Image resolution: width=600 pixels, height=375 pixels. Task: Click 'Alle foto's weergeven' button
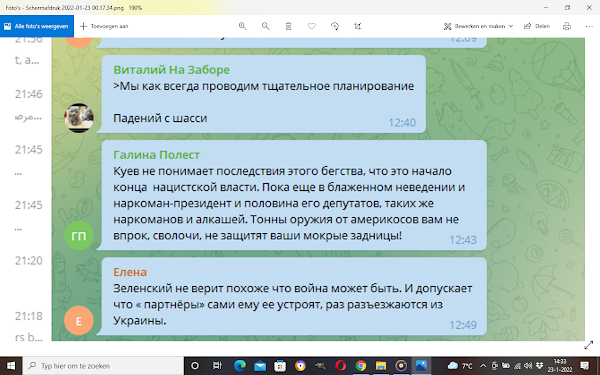point(37,26)
